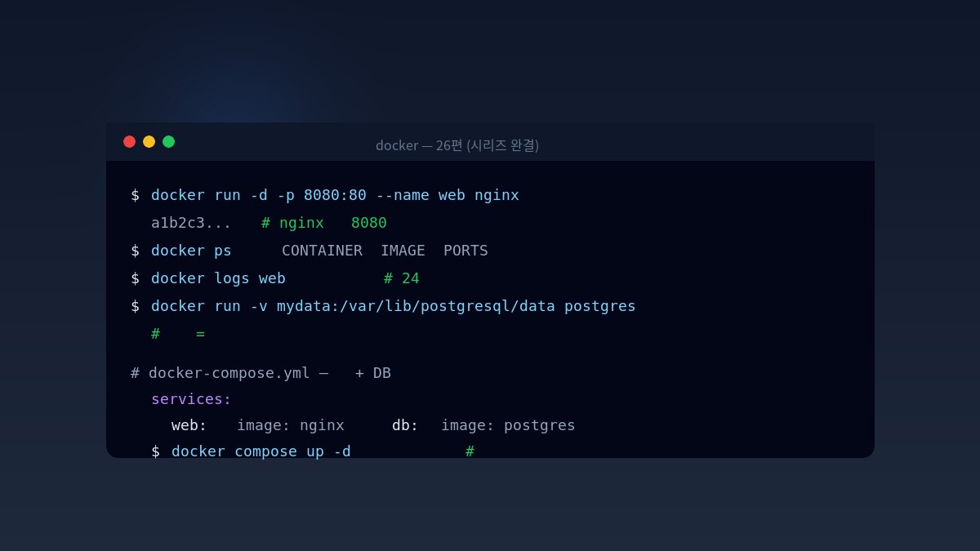Click the 'docker logs web' command
This screenshot has width=980, height=551.
pos(218,278)
